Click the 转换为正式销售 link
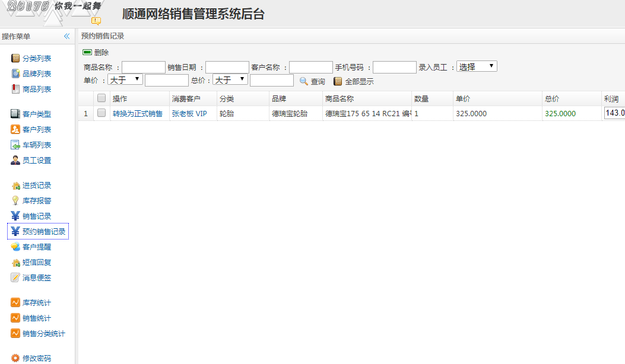The height and width of the screenshot is (364, 625). tap(137, 113)
